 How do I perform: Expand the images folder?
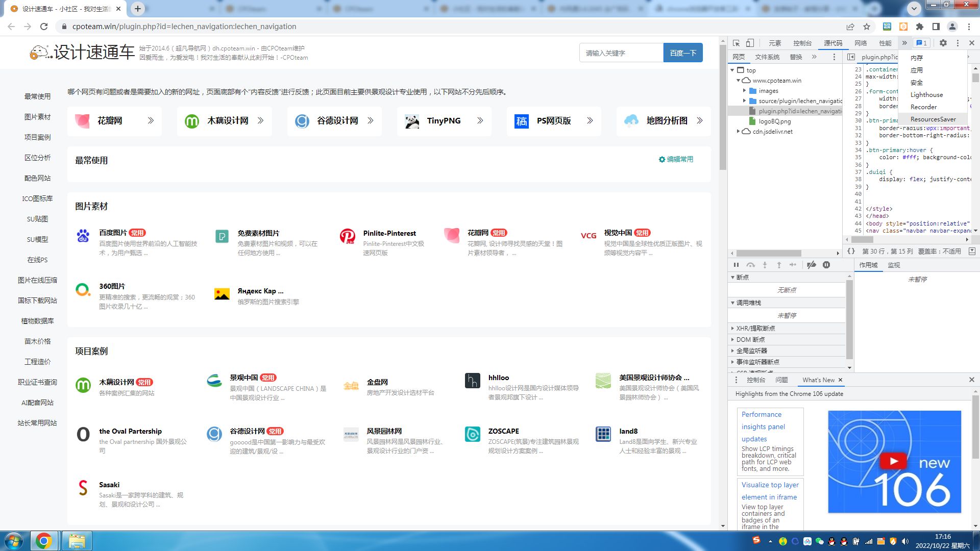(744, 90)
